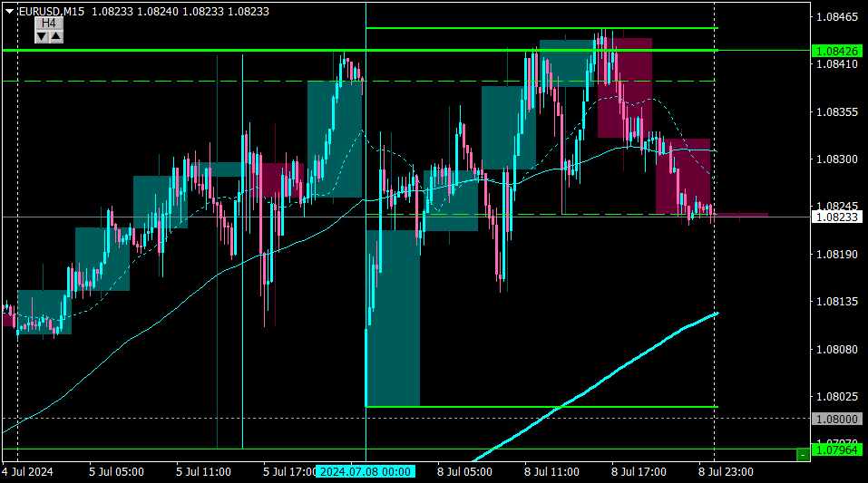Click the up arrow below H4
Image resolution: width=868 pixels, height=483 pixels.
(x=56, y=36)
